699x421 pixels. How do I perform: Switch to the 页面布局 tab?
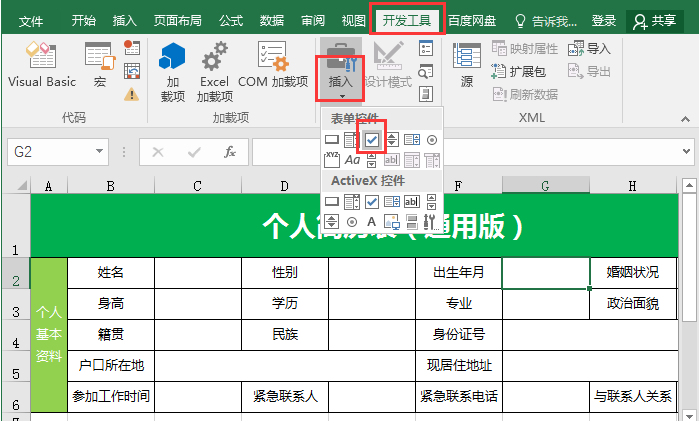[177, 21]
